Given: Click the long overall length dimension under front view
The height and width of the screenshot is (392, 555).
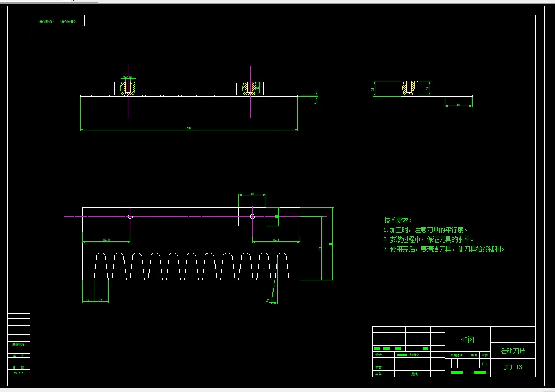Looking at the screenshot, I should (189, 129).
